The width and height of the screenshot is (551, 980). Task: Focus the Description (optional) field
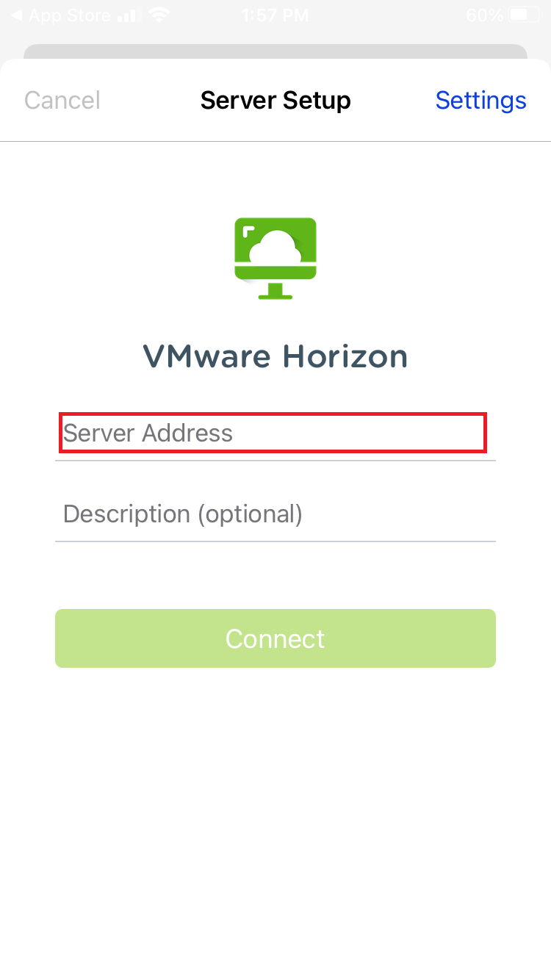click(275, 514)
